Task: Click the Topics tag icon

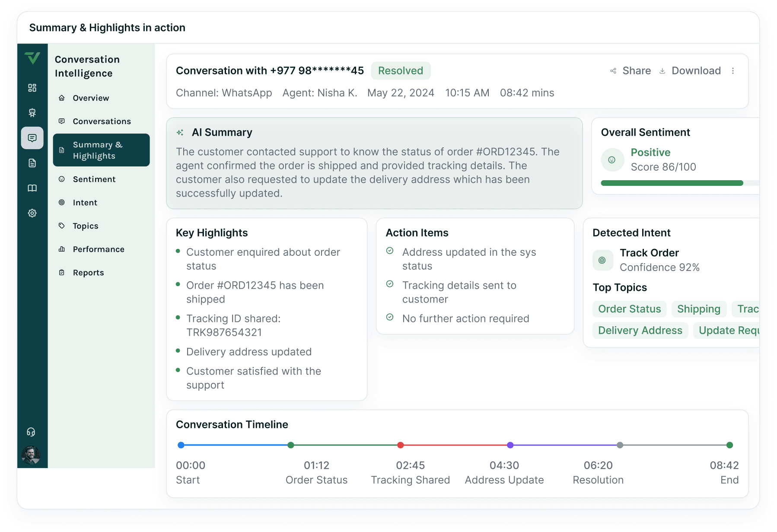Action: 62,226
